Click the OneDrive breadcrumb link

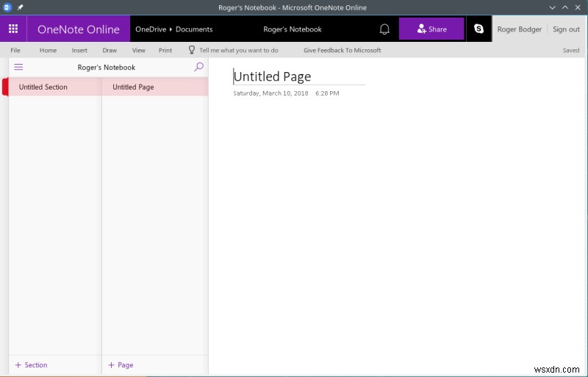click(x=151, y=29)
